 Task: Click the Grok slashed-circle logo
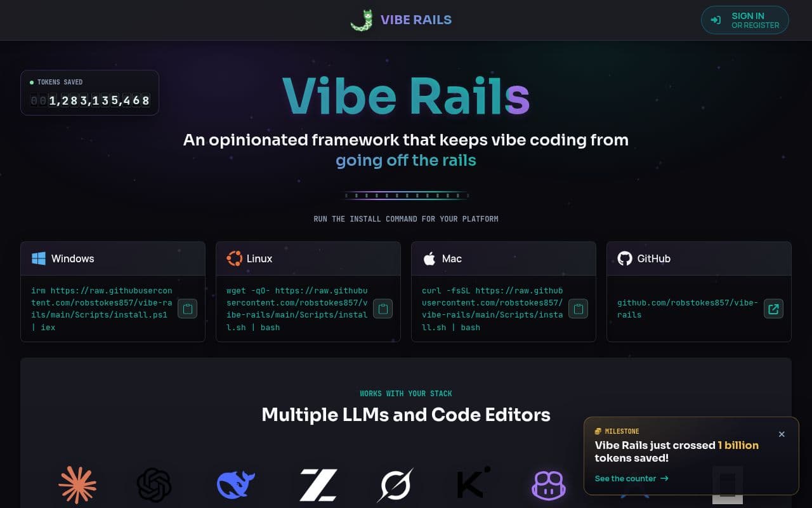(x=395, y=485)
